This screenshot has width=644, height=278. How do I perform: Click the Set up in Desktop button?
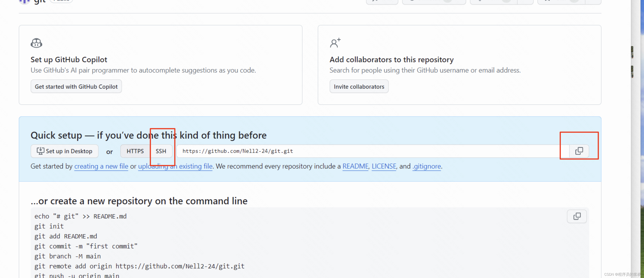point(65,151)
